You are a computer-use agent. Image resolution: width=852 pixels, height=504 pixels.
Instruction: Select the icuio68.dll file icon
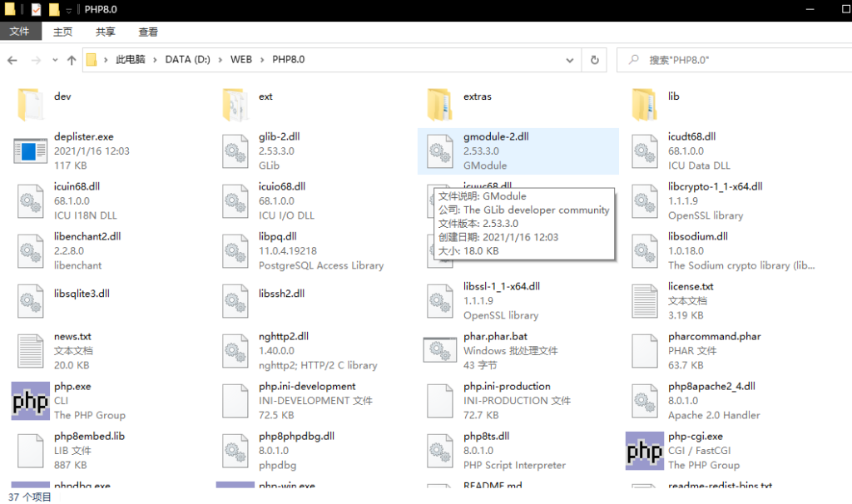tap(235, 201)
